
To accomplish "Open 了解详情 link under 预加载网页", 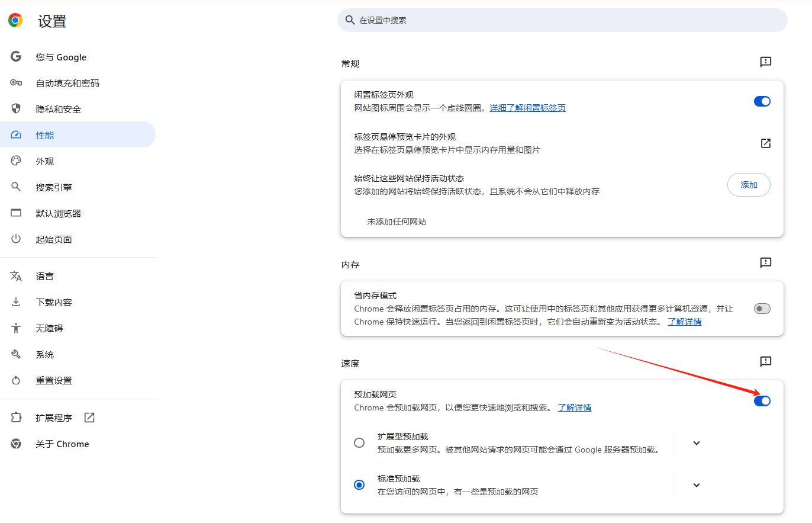I will coord(575,408).
